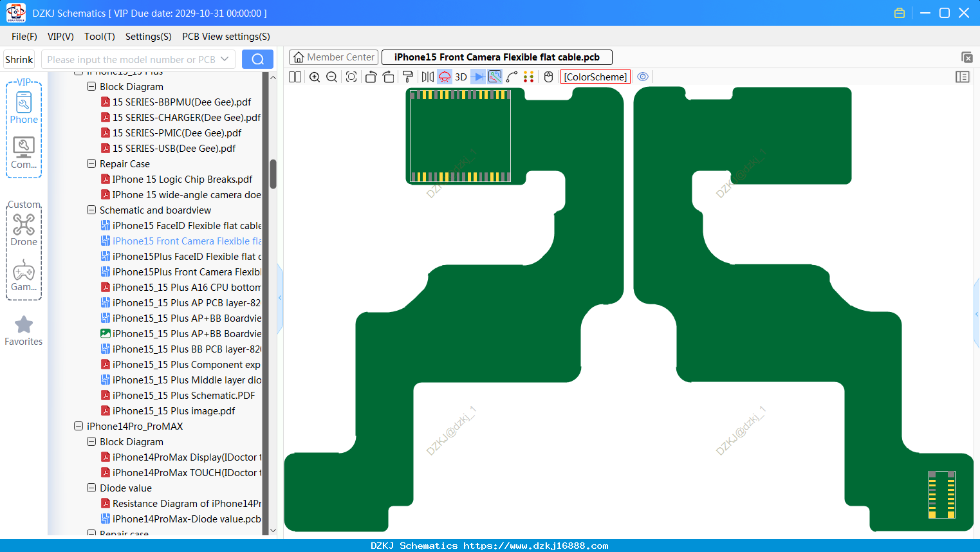Zoom out of the PCB view
Viewport: 980px width, 552px height.
click(x=332, y=77)
